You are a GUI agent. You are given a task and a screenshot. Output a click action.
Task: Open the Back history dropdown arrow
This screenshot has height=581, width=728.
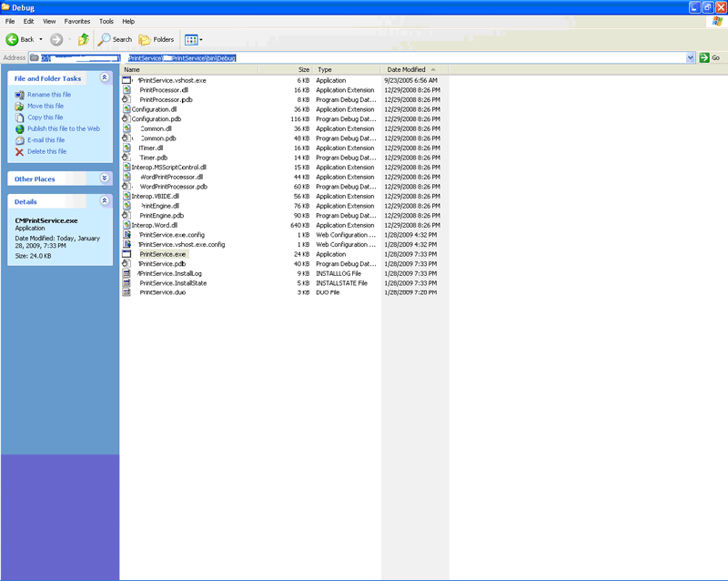(x=41, y=39)
